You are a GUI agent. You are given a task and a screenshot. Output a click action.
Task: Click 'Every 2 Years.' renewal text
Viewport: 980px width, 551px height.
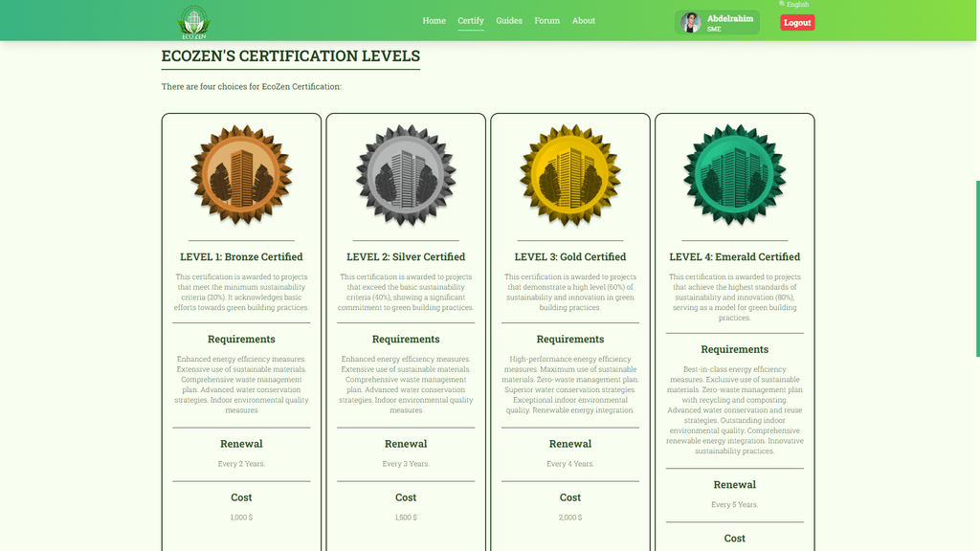coord(241,464)
